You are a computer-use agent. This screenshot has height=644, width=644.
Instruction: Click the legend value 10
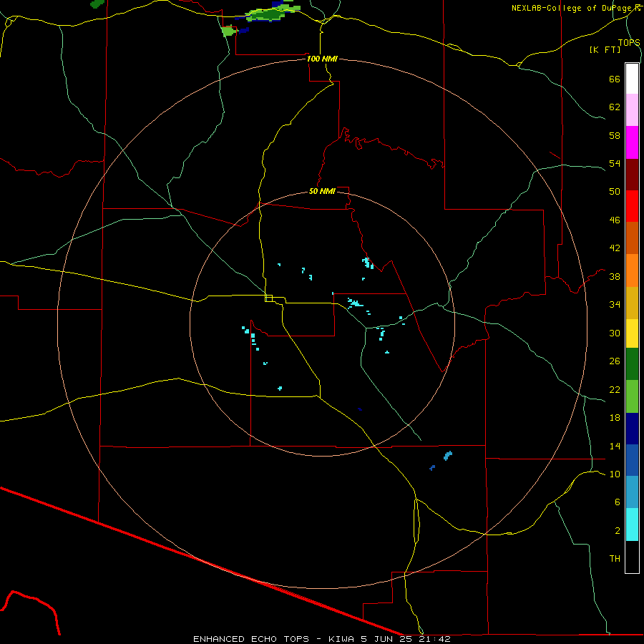pos(615,474)
